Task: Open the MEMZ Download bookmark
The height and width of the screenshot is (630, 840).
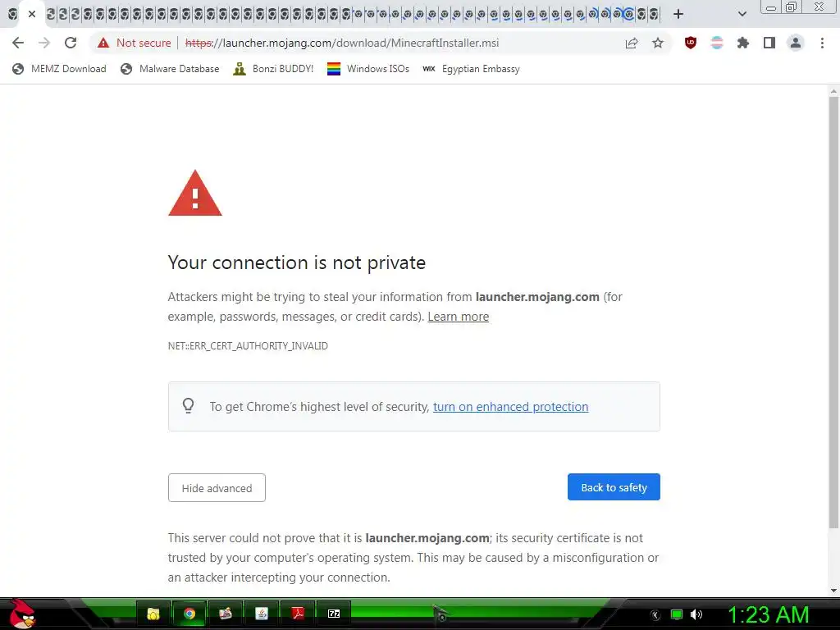Action: (x=59, y=69)
